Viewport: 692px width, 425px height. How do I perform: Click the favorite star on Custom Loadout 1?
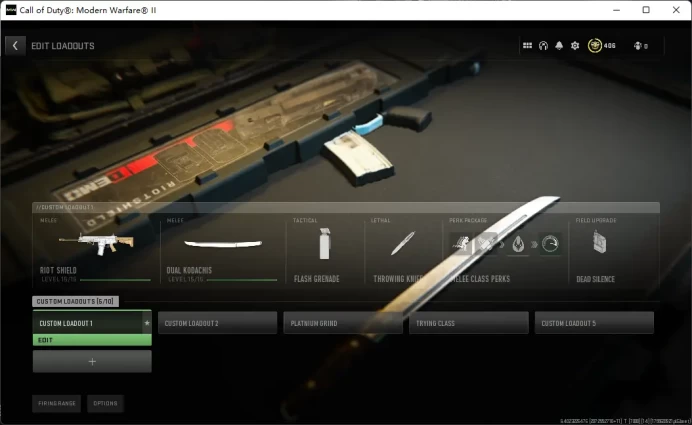click(147, 323)
